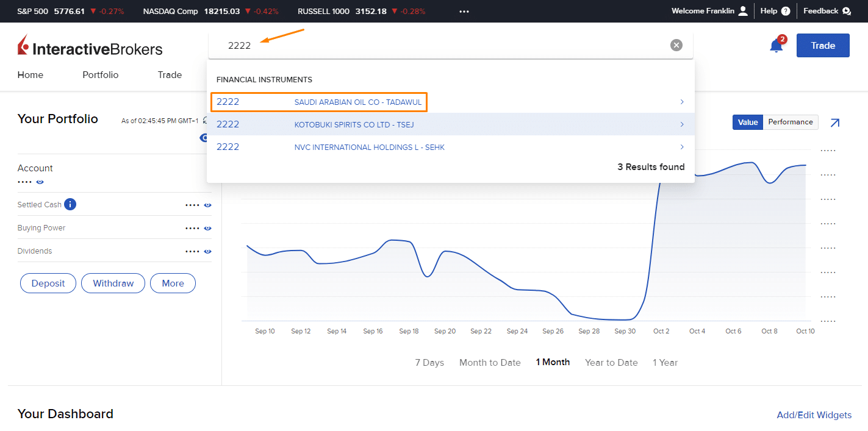The height and width of the screenshot is (431, 868).
Task: Click the Buying Power label
Action: (41, 228)
